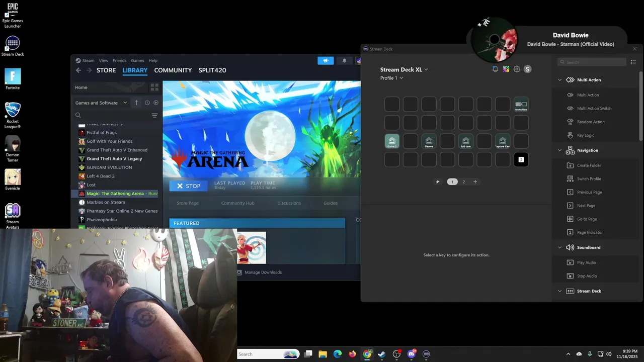Collapse the Soundboard category
Image resolution: width=644 pixels, height=362 pixels.
tap(559, 247)
